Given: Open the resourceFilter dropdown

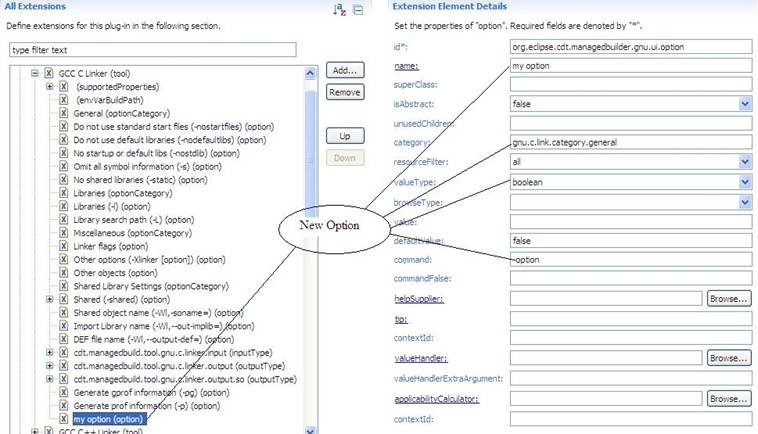Looking at the screenshot, I should pos(745,162).
